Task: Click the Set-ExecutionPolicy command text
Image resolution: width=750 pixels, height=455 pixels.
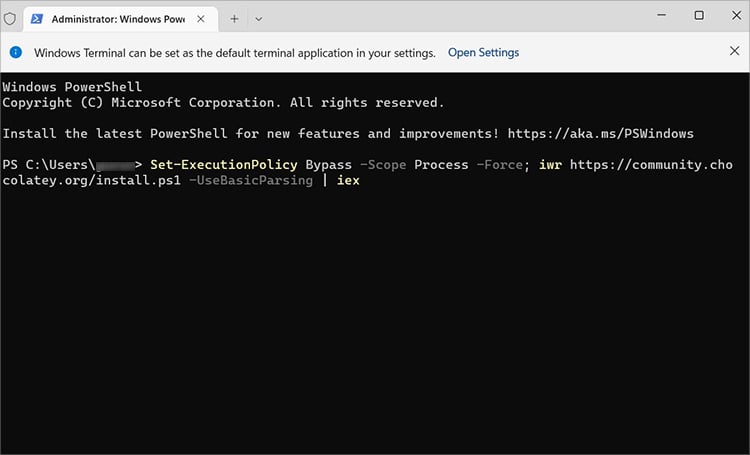Action: (x=224, y=163)
